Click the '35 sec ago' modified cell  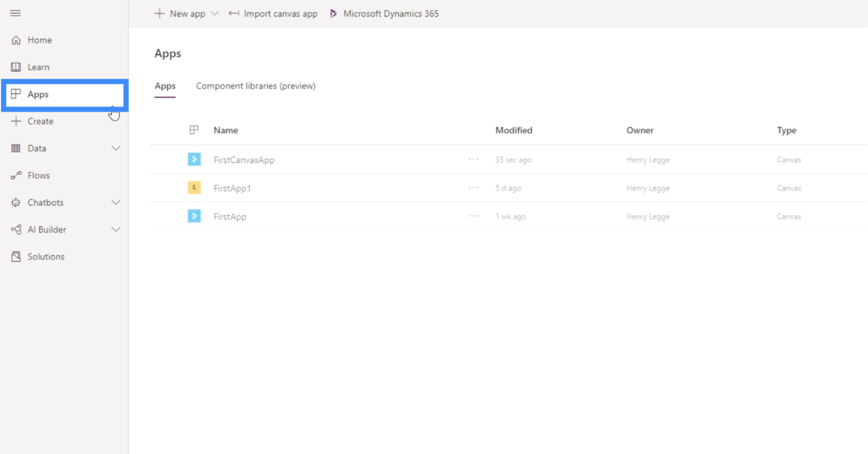pyautogui.click(x=513, y=160)
